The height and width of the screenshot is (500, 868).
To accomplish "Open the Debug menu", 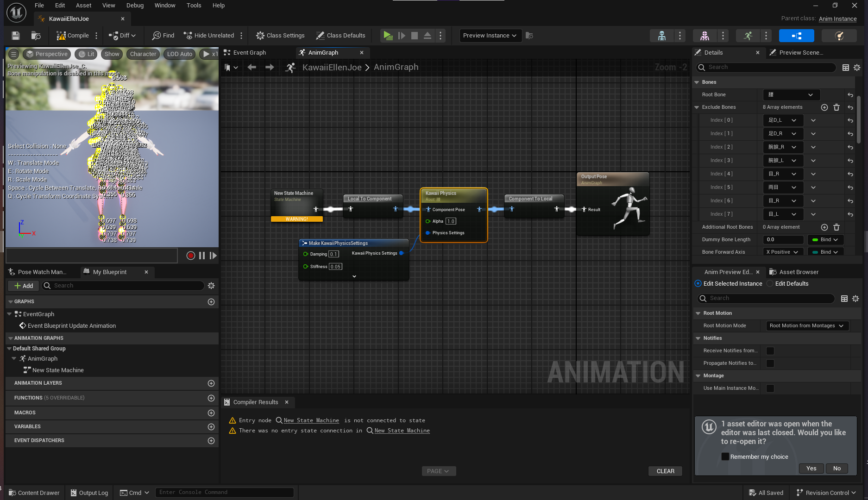I will (x=135, y=6).
